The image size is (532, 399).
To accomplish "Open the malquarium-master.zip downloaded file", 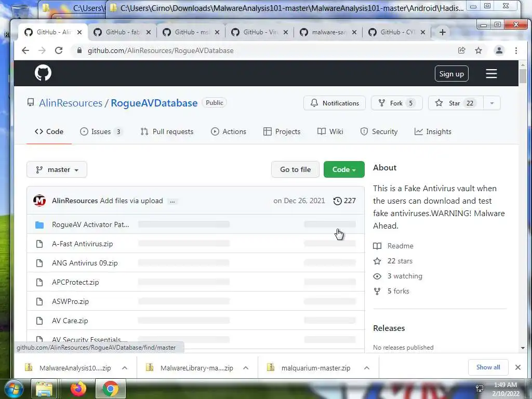I will coord(310,368).
